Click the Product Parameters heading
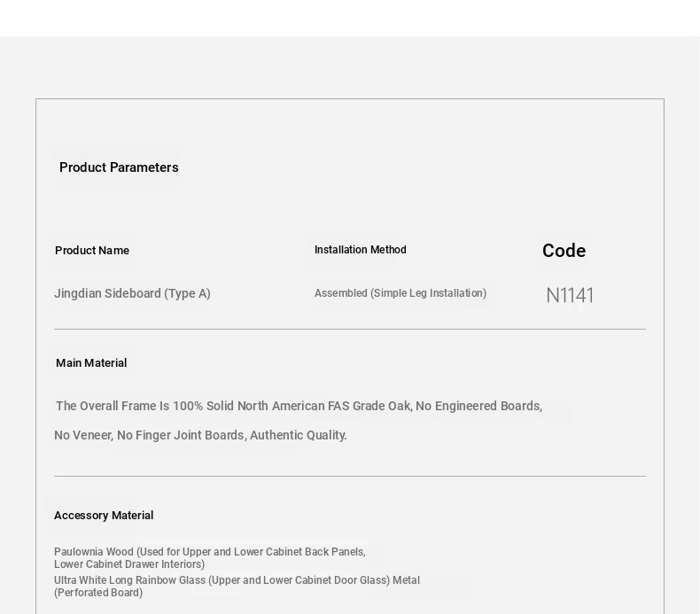This screenshot has width=700, height=614. [x=119, y=167]
